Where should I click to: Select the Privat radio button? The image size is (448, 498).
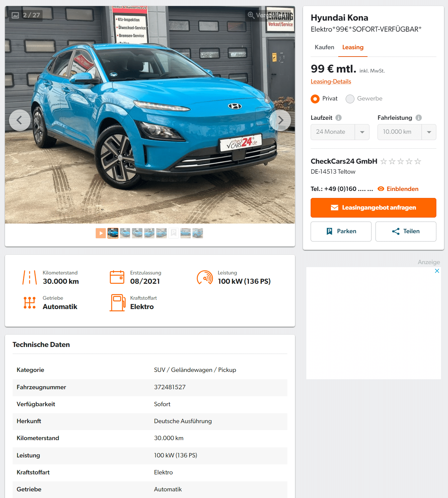(315, 99)
